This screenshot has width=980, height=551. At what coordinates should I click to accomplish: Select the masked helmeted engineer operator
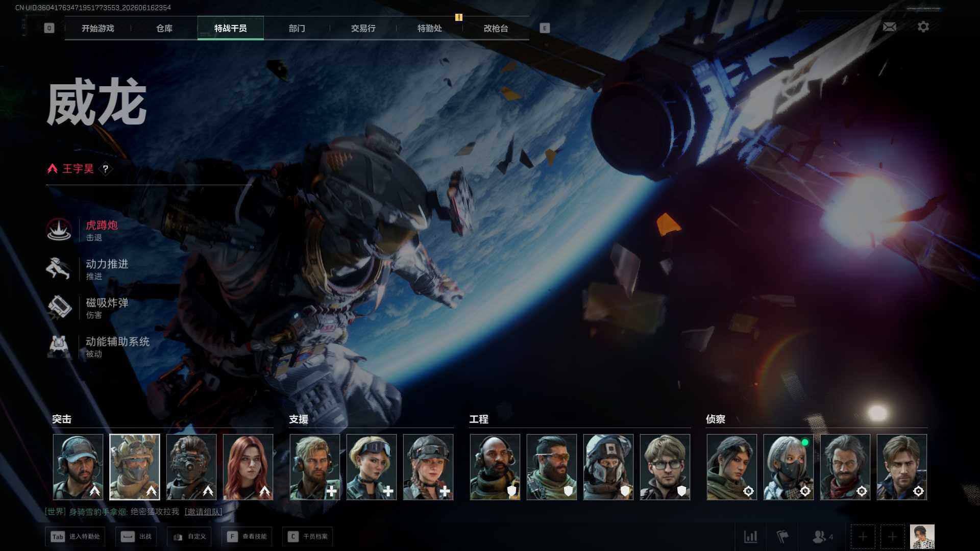pyautogui.click(x=608, y=467)
